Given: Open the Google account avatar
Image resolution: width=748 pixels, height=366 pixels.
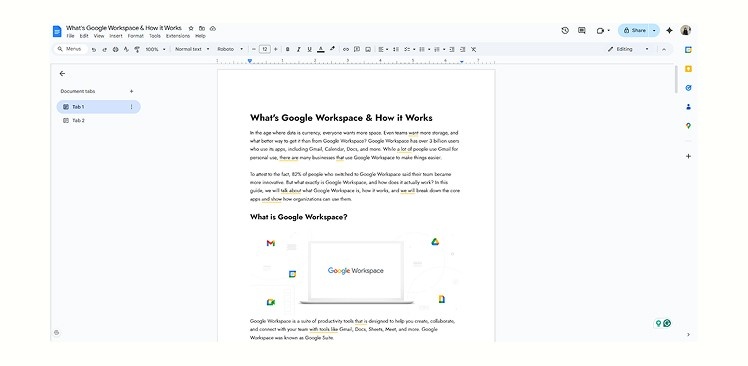Looking at the screenshot, I should click(686, 31).
